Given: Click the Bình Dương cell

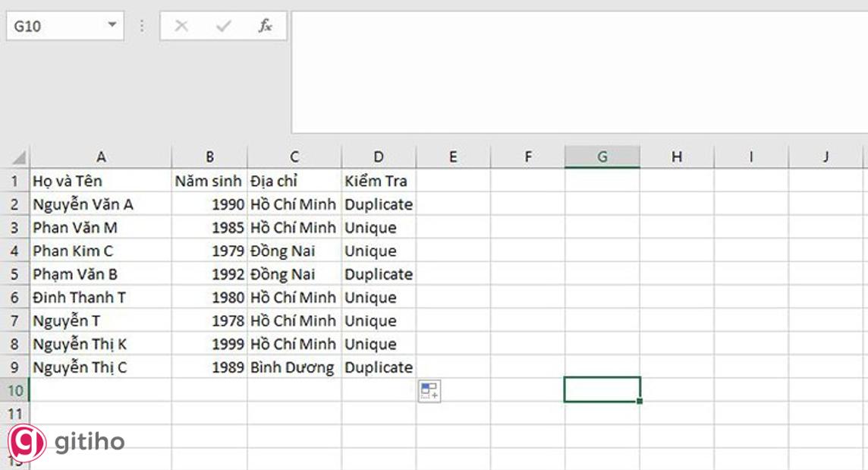Looking at the screenshot, I should [294, 367].
